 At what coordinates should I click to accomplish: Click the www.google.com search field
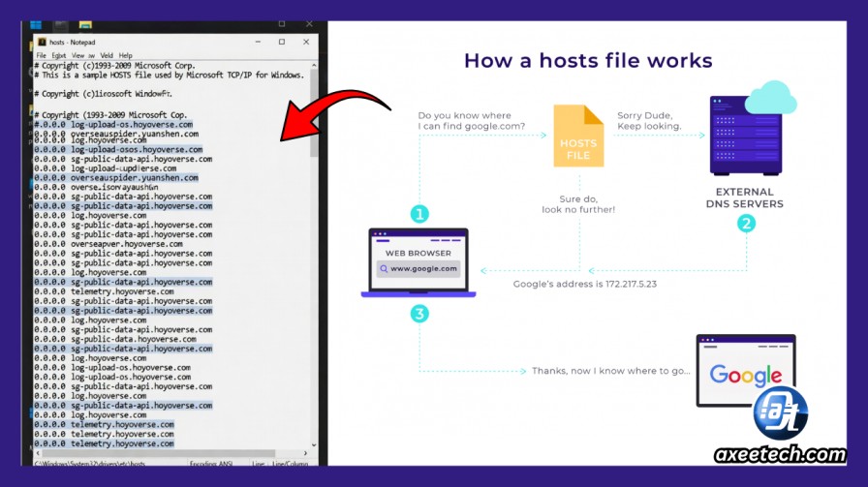pyautogui.click(x=419, y=269)
